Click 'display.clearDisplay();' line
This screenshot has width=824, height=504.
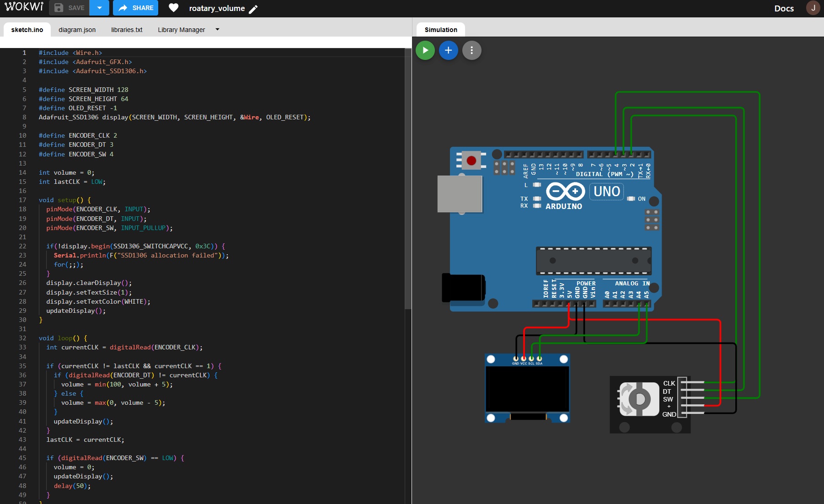(x=89, y=283)
